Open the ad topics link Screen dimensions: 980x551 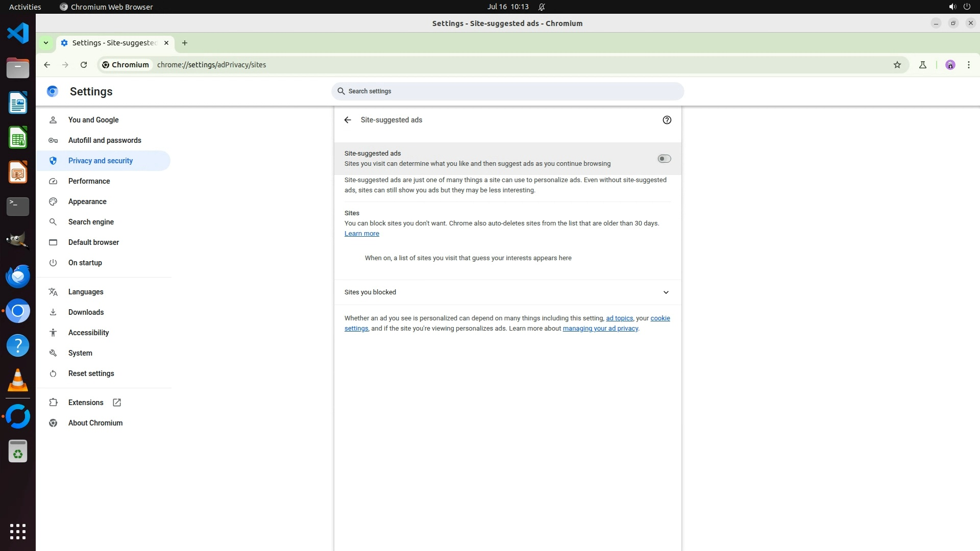pos(619,318)
